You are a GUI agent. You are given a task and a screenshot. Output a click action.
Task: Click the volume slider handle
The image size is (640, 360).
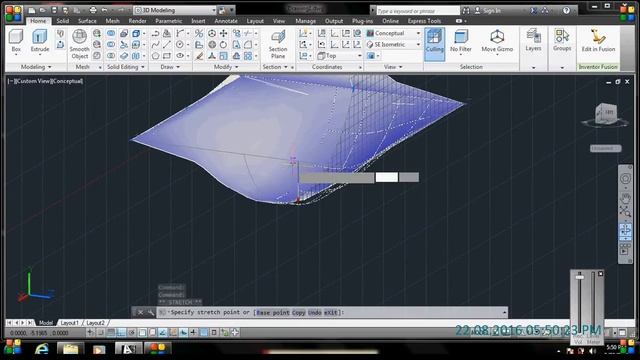tap(580, 278)
